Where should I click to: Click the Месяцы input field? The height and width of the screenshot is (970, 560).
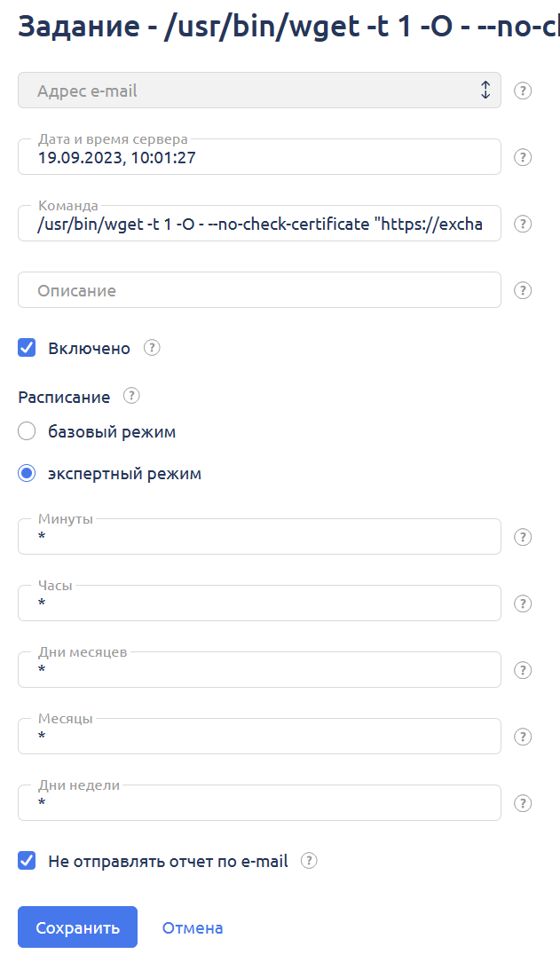point(259,737)
